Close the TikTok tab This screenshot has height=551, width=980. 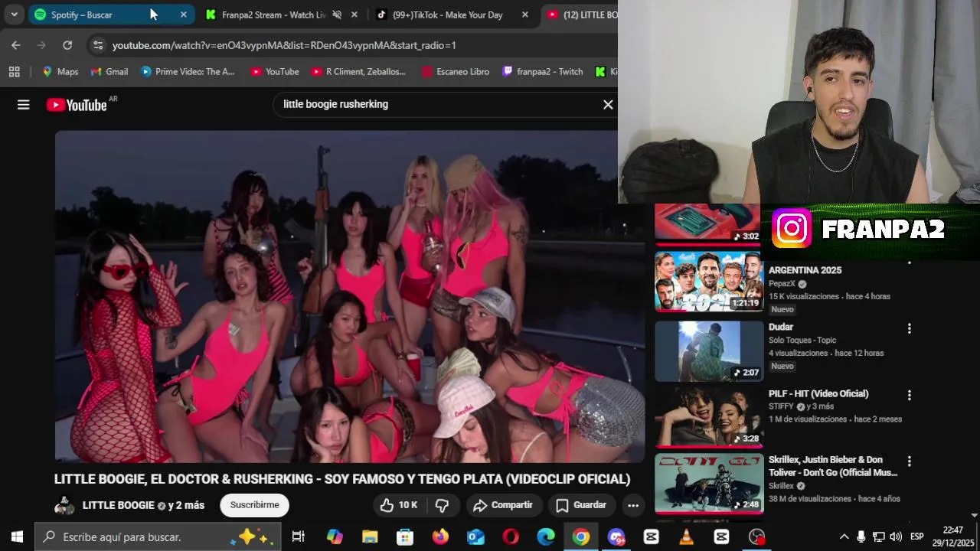pos(524,15)
